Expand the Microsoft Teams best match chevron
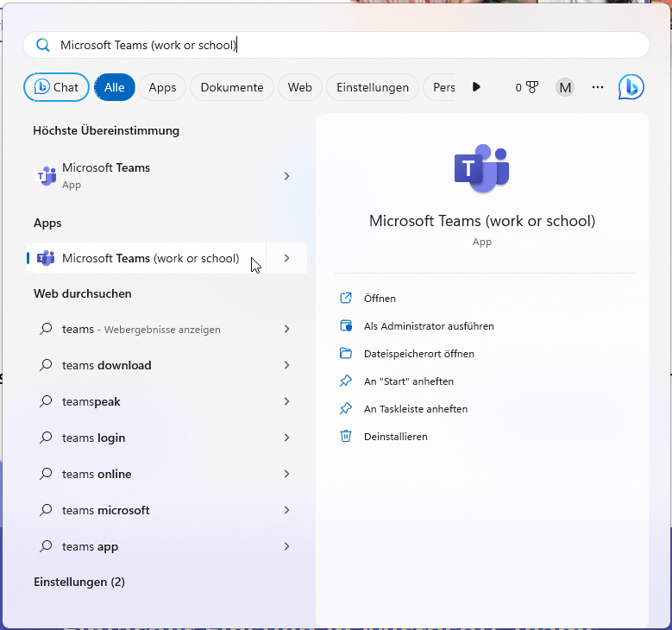 (x=286, y=176)
